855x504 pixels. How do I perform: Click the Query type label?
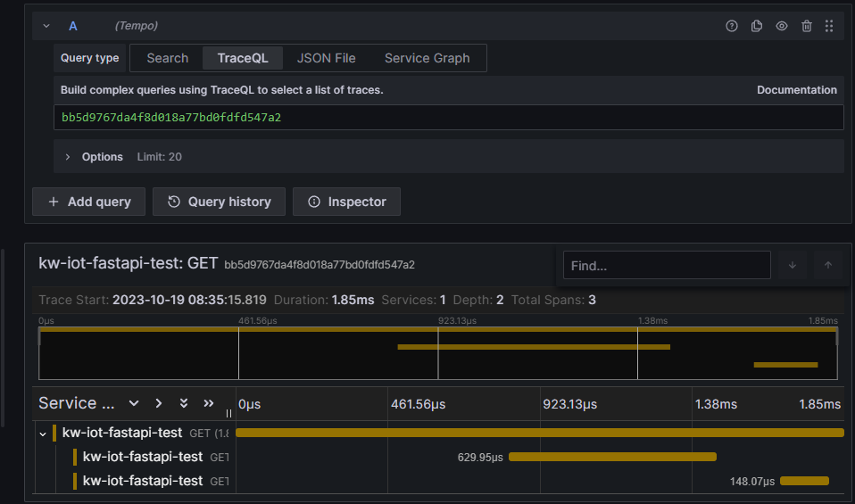89,58
